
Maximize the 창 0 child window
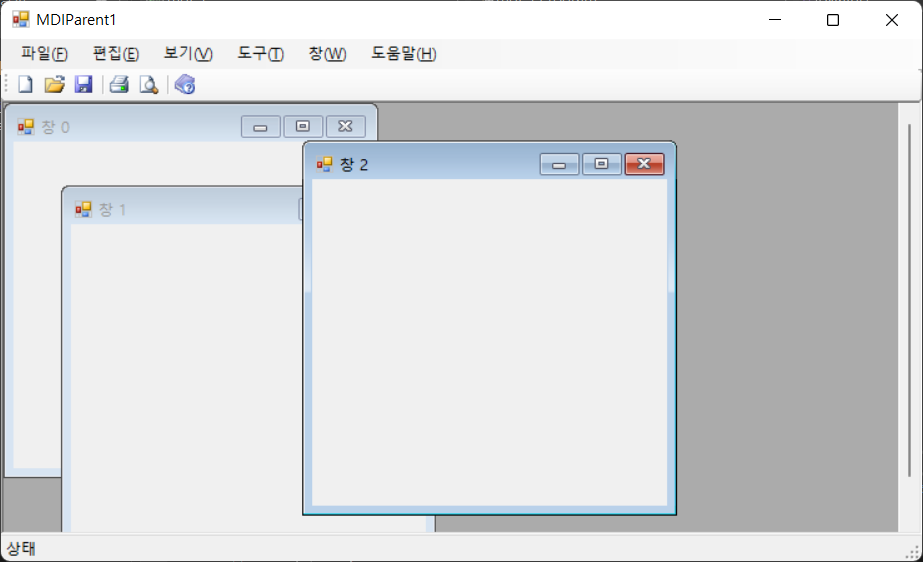click(303, 127)
